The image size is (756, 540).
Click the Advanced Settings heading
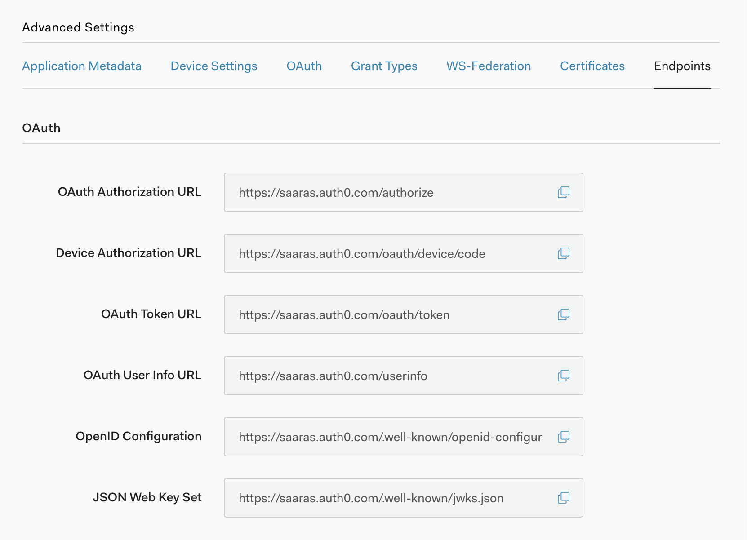click(78, 27)
